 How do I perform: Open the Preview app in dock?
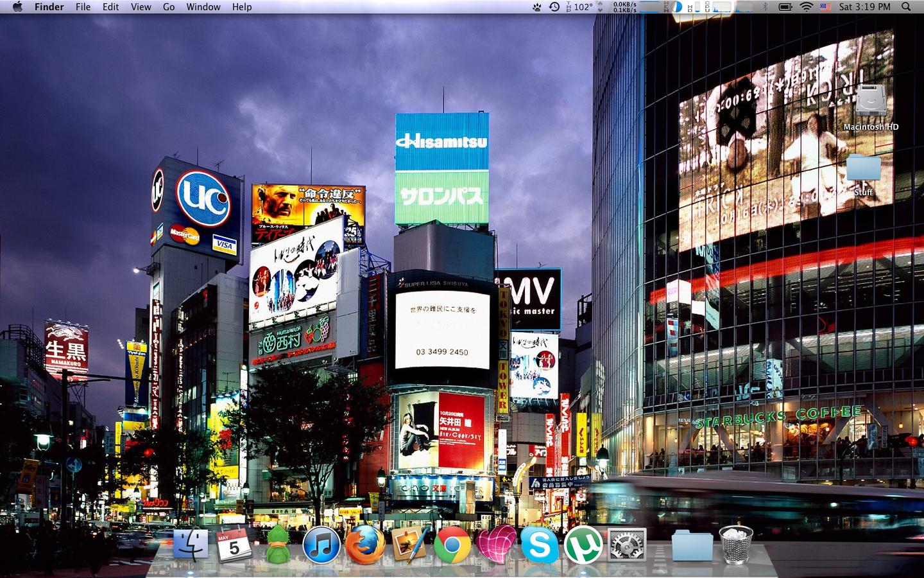coord(409,545)
